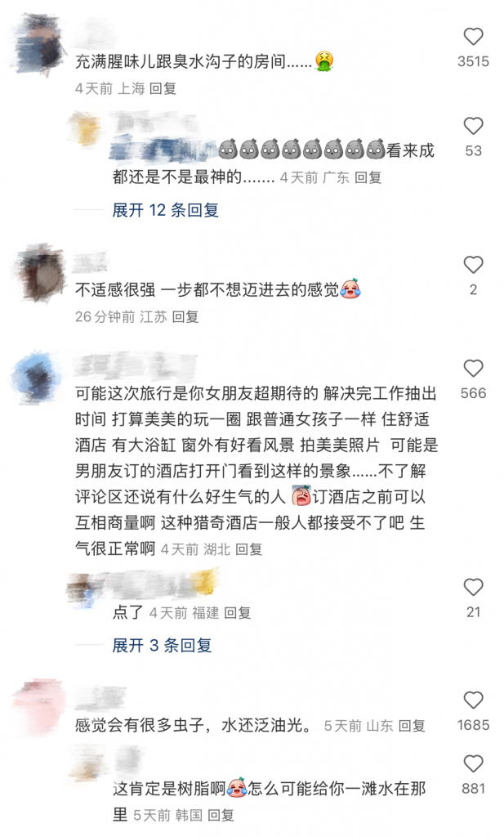Like the reply with 53 likes
This screenshot has height=837, width=504.
473,126
